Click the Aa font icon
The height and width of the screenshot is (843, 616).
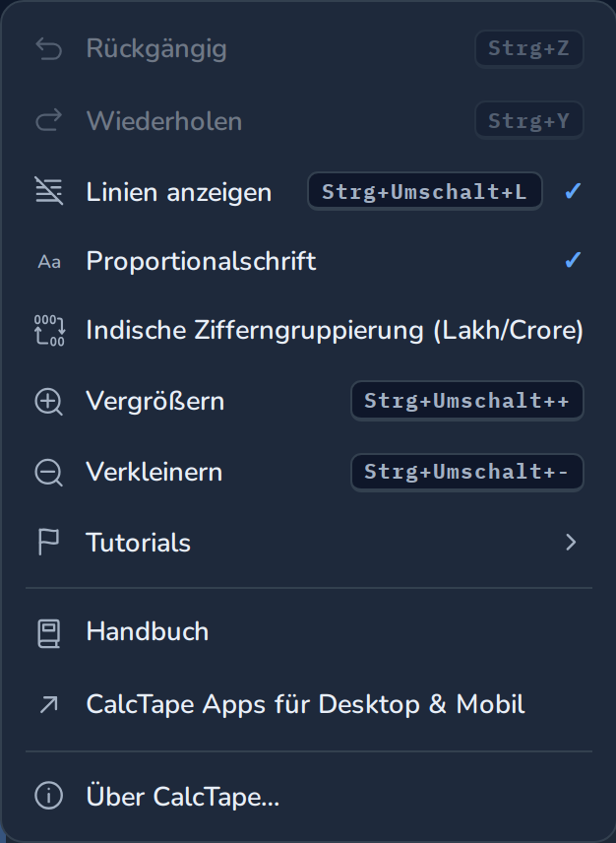pyautogui.click(x=49, y=262)
